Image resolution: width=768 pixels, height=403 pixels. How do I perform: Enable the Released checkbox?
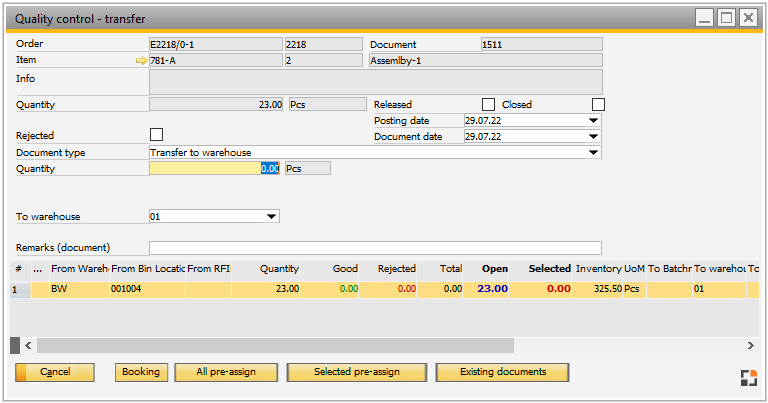pos(489,105)
